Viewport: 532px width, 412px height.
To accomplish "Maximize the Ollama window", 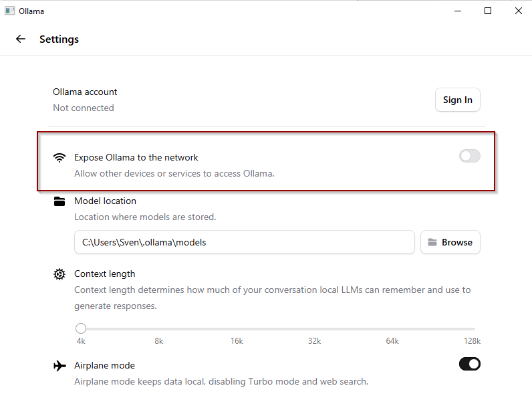I will (488, 11).
